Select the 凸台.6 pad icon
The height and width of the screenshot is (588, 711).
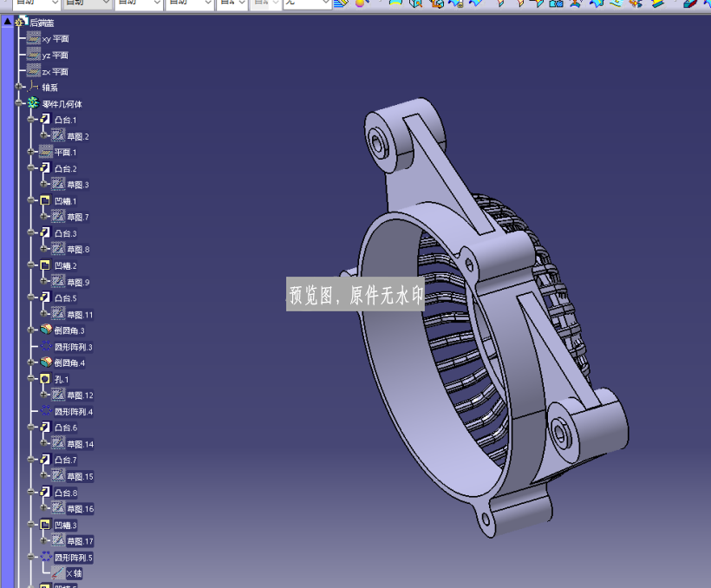45,427
